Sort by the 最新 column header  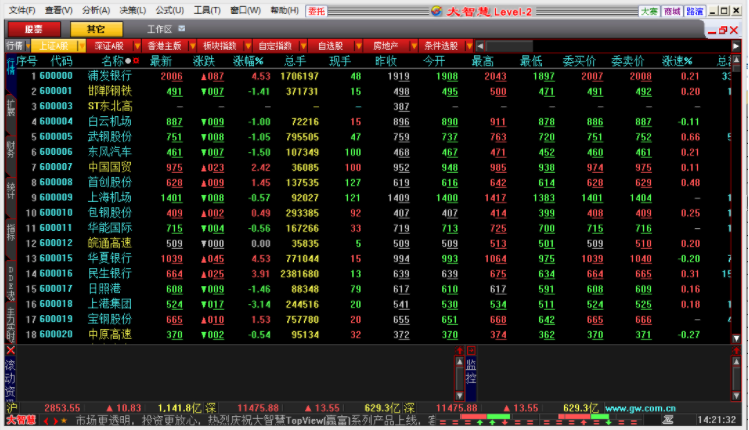pos(161,61)
